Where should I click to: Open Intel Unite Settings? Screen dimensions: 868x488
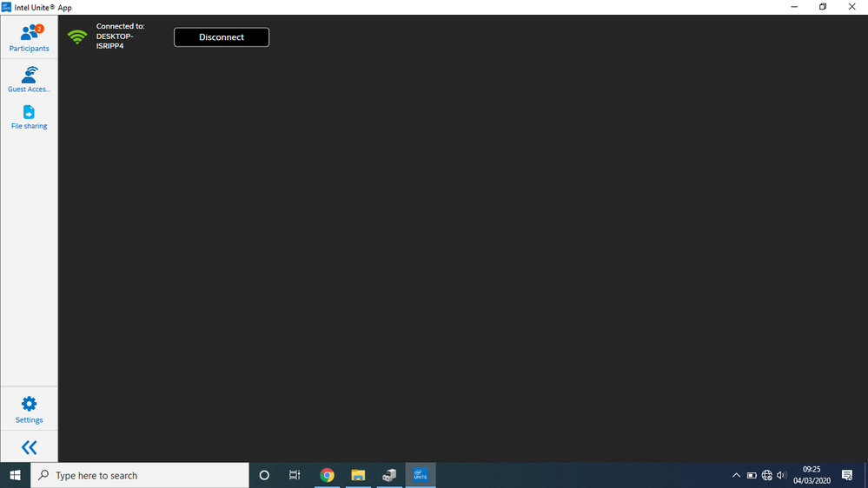point(29,410)
